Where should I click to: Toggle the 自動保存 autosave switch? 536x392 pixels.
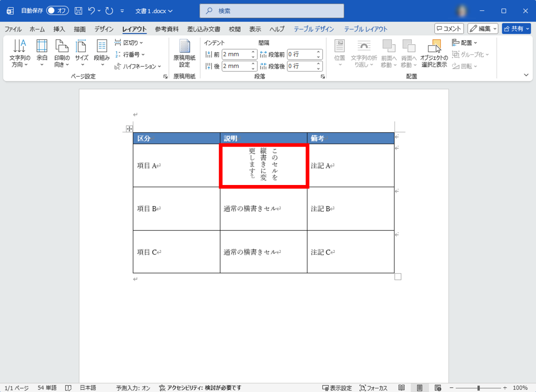tap(57, 11)
